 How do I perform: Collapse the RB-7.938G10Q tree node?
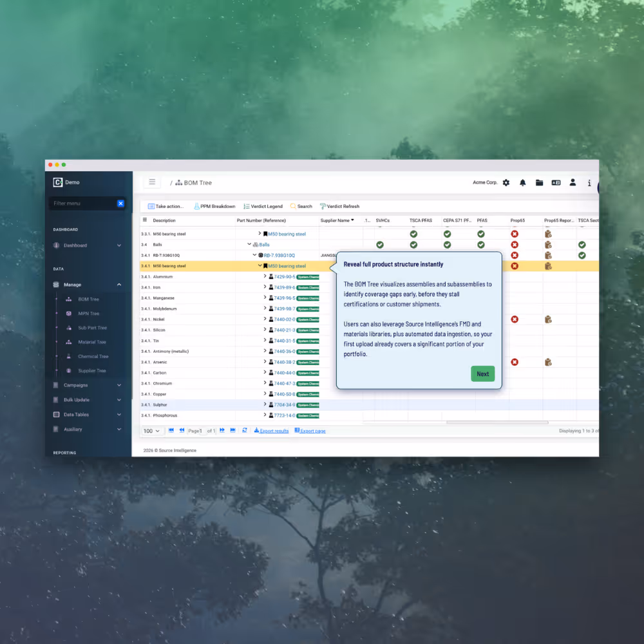[x=254, y=254]
